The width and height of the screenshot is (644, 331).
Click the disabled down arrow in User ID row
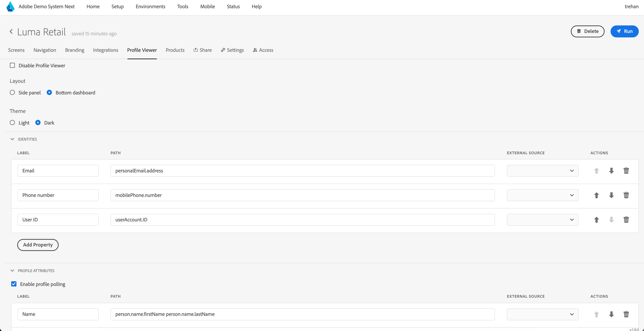click(x=612, y=220)
